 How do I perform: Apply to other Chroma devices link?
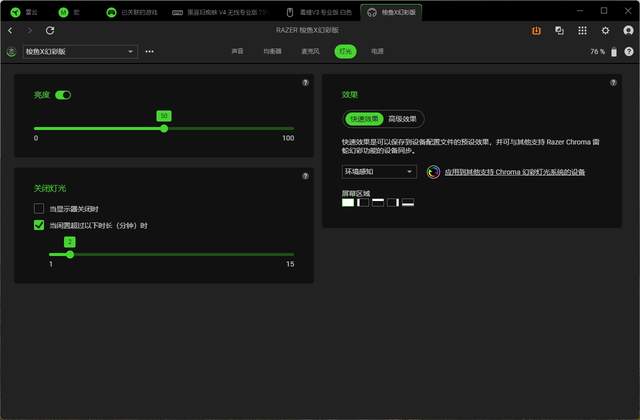point(514,172)
